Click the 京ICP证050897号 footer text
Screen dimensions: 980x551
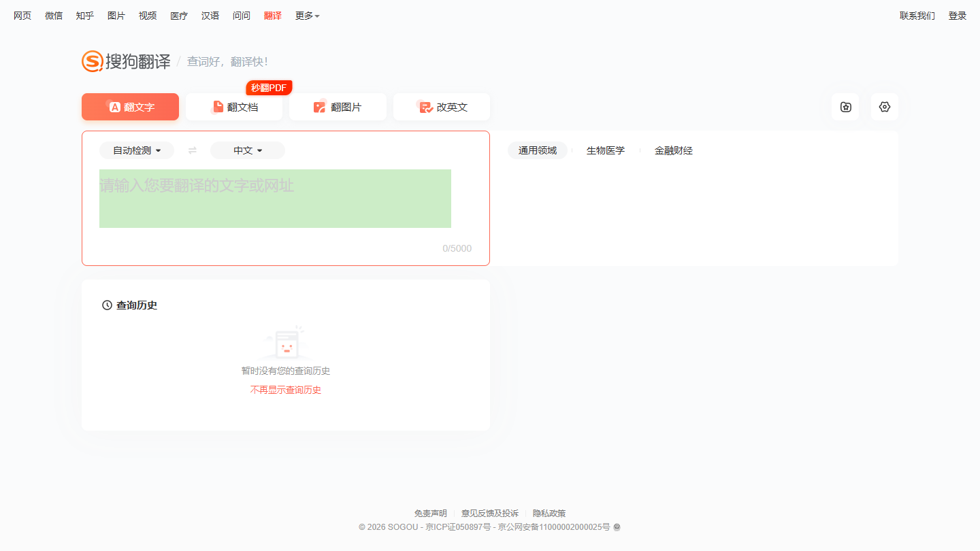coord(458,527)
